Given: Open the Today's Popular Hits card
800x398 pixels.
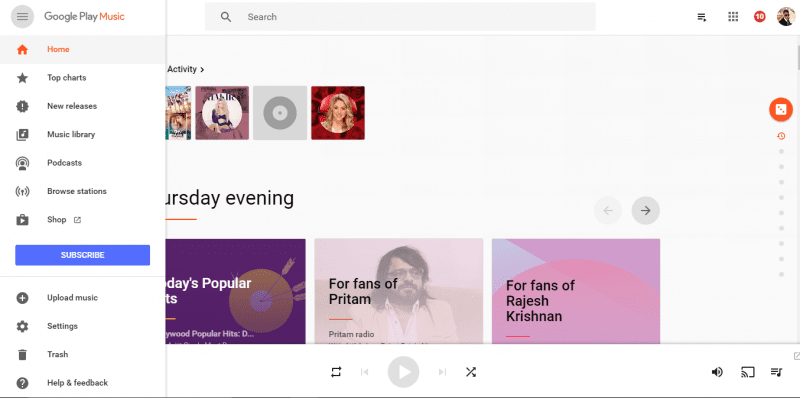Looking at the screenshot, I should coord(236,291).
